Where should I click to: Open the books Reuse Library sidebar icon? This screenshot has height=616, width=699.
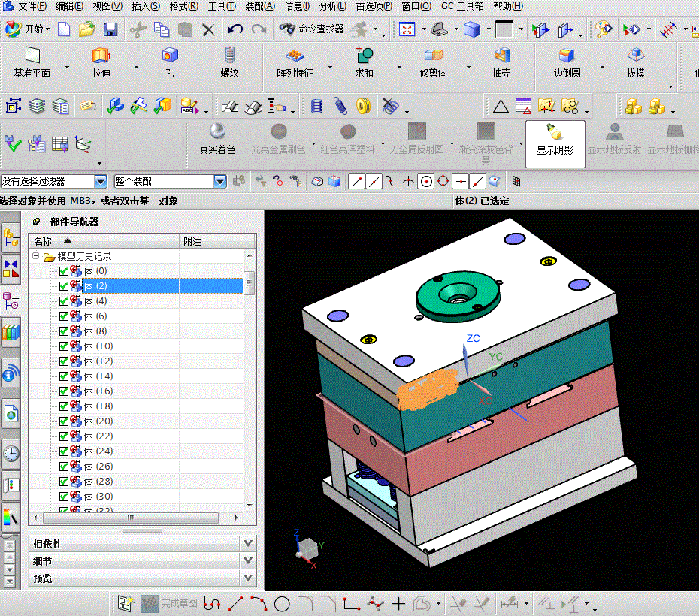click(x=11, y=332)
